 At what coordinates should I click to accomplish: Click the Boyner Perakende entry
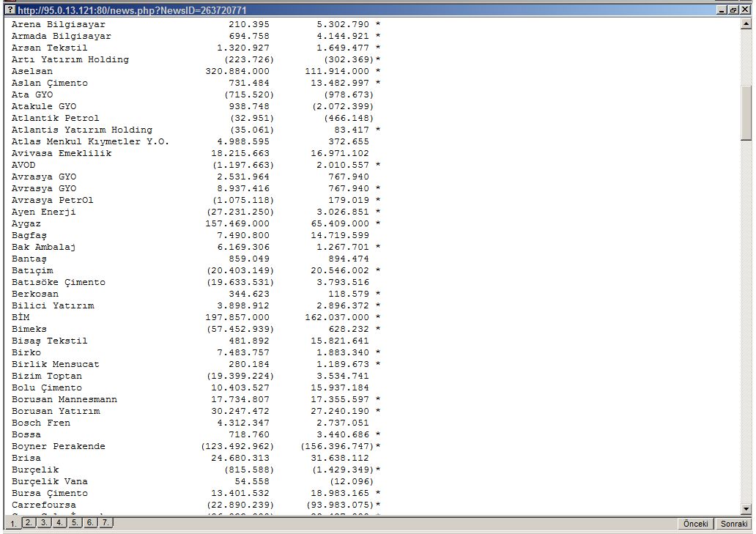(59, 446)
